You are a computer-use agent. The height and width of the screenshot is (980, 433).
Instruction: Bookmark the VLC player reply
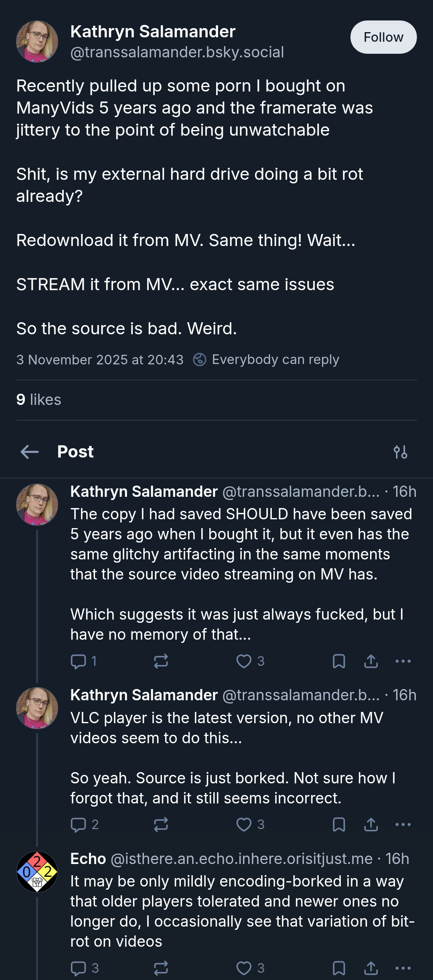tap(339, 824)
